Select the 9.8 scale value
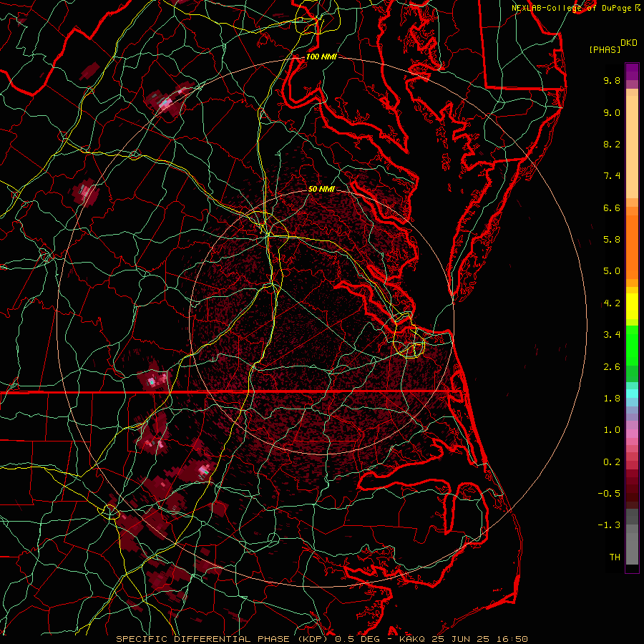Viewport: 644px width, 644px height. pyautogui.click(x=612, y=80)
